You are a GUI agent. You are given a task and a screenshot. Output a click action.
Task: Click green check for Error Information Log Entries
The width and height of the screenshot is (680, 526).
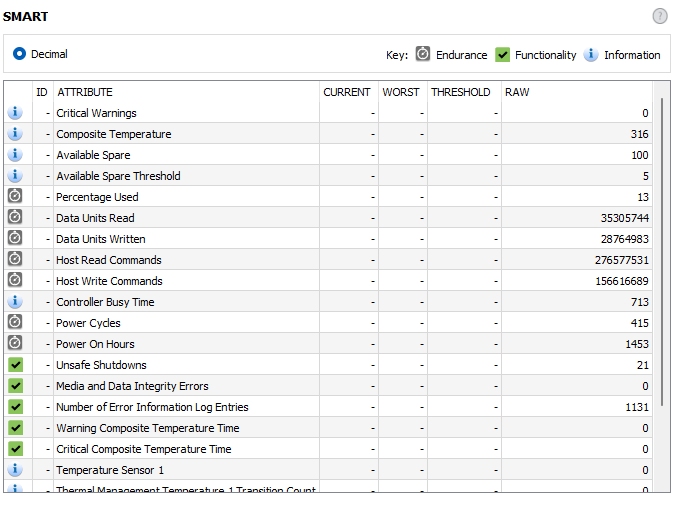(x=16, y=407)
